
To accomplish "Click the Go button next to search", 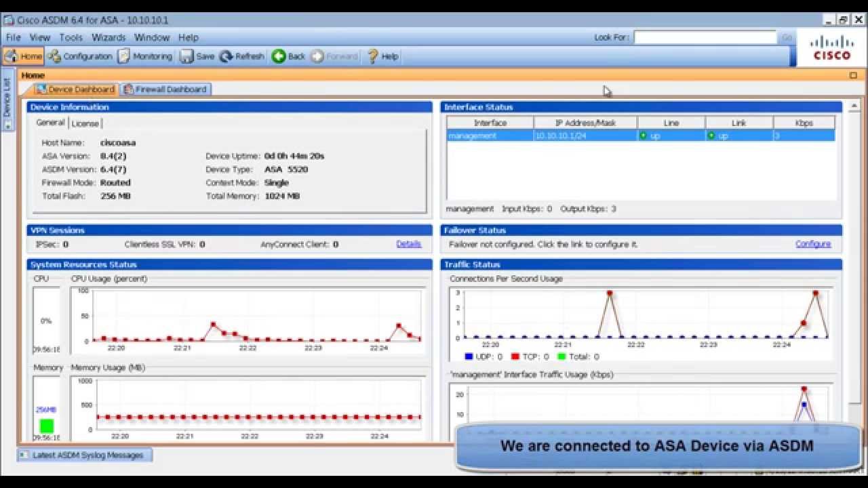I will point(787,37).
